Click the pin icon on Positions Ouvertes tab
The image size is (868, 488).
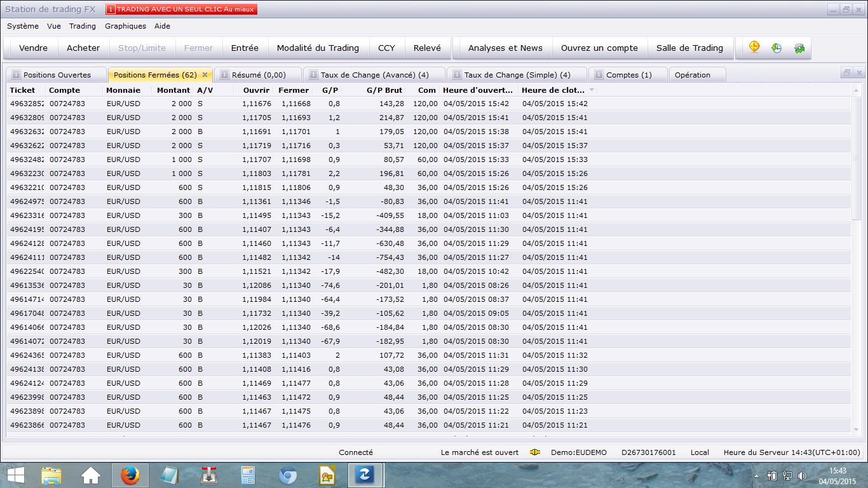pos(16,74)
